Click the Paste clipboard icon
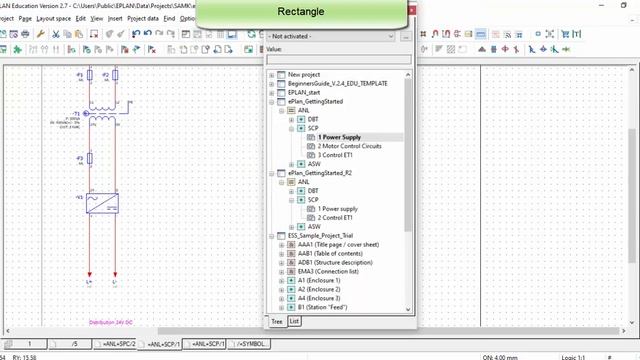Image resolution: width=640 pixels, height=360 pixels. pyautogui.click(x=79, y=34)
